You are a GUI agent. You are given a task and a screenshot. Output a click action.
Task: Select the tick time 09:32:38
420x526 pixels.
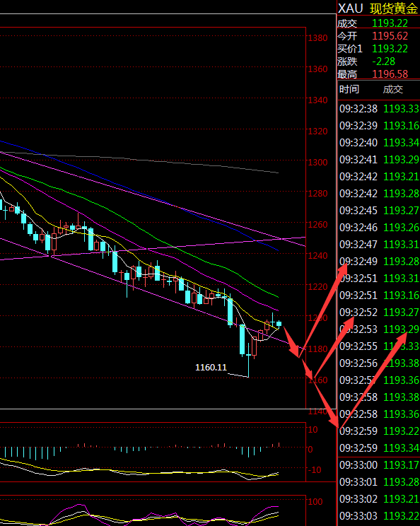pyautogui.click(x=358, y=109)
